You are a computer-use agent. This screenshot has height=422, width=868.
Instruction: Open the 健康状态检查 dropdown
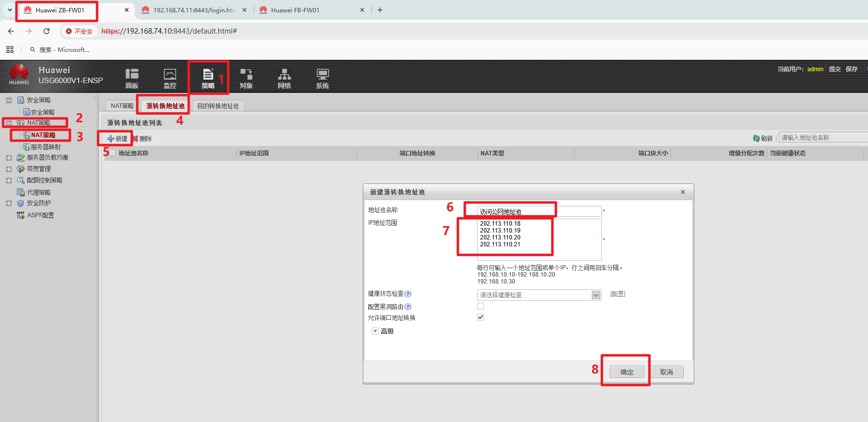tap(596, 295)
